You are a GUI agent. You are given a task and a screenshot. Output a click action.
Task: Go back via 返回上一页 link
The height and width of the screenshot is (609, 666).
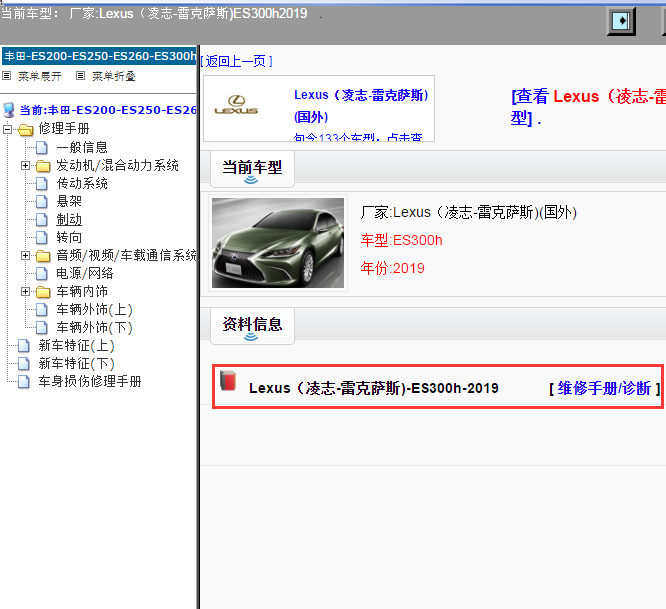click(236, 62)
